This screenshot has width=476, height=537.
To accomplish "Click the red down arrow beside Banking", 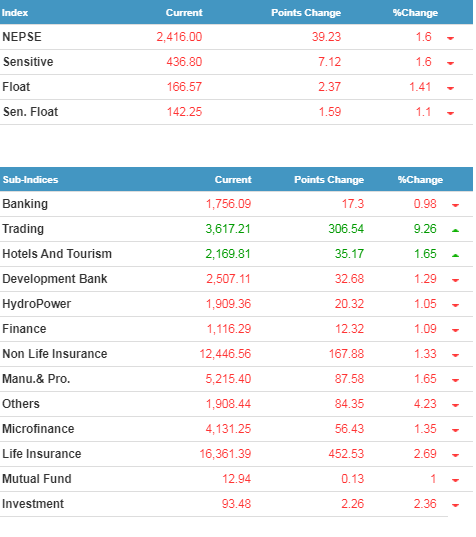I will 455,205.
